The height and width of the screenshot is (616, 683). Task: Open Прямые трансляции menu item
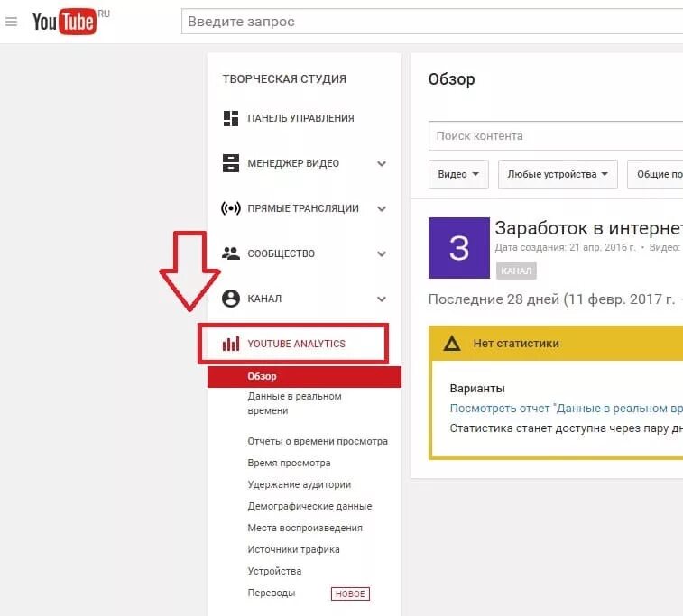coord(303,208)
